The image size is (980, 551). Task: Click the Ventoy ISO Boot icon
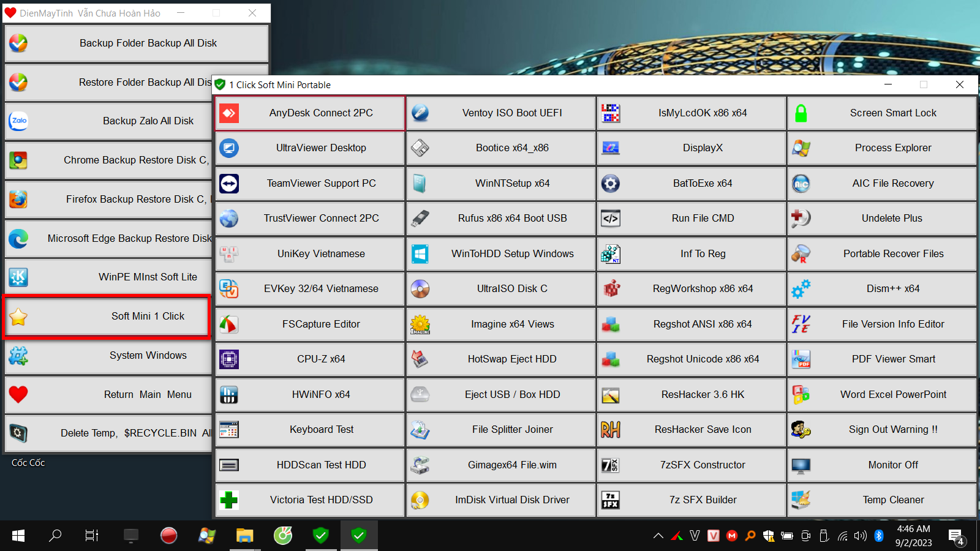tap(420, 113)
